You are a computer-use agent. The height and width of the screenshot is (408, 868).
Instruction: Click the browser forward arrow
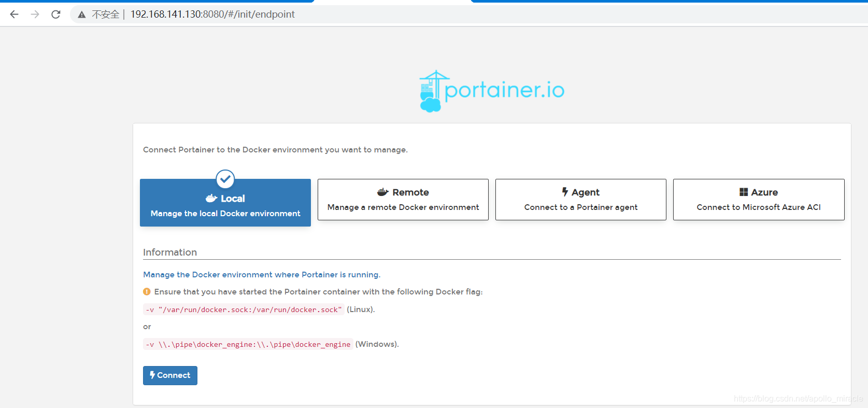coord(35,15)
